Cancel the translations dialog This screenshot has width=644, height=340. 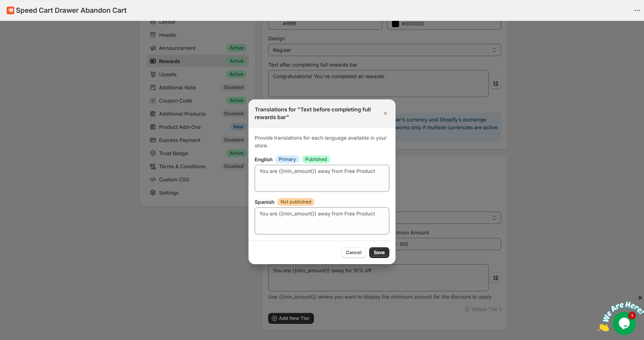pos(353,253)
